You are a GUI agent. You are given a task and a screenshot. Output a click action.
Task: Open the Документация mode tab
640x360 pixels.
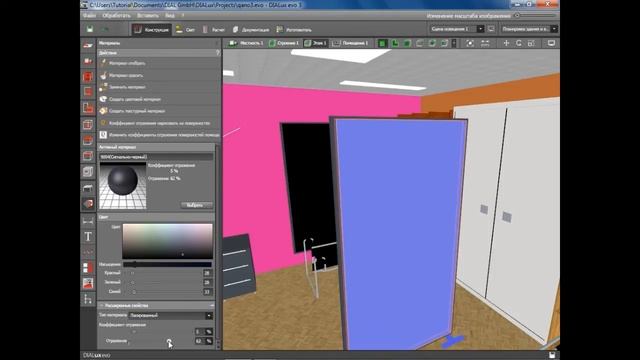[x=251, y=29]
